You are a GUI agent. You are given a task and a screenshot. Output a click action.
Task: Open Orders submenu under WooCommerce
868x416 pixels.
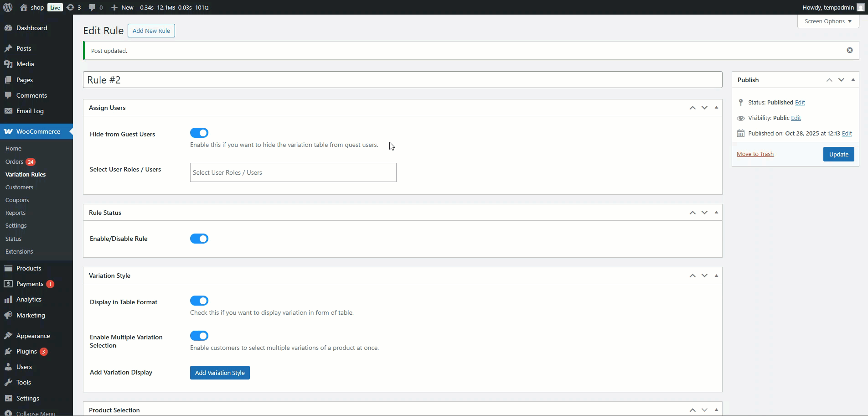(14, 161)
